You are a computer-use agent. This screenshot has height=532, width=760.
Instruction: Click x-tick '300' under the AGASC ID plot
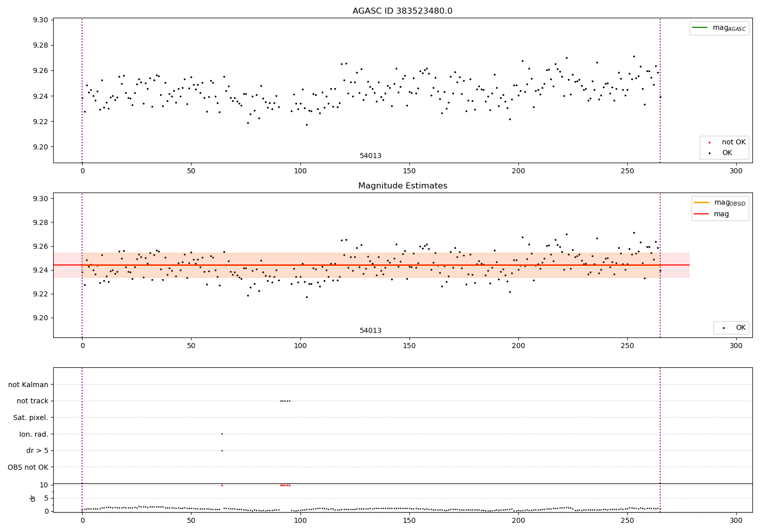pyautogui.click(x=736, y=171)
